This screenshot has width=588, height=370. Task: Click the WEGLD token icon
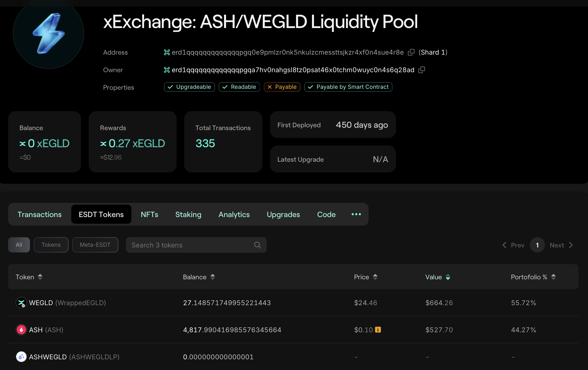point(21,303)
